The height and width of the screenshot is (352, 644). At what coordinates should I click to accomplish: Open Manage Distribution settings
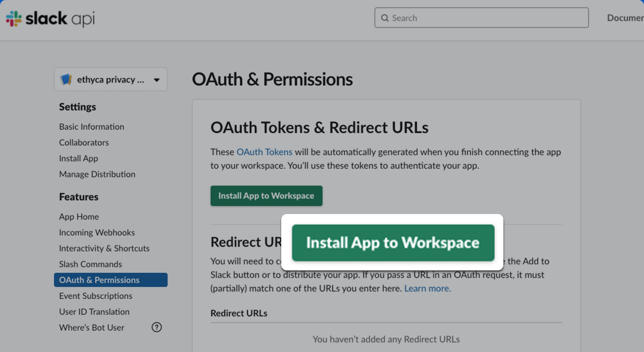(x=97, y=174)
